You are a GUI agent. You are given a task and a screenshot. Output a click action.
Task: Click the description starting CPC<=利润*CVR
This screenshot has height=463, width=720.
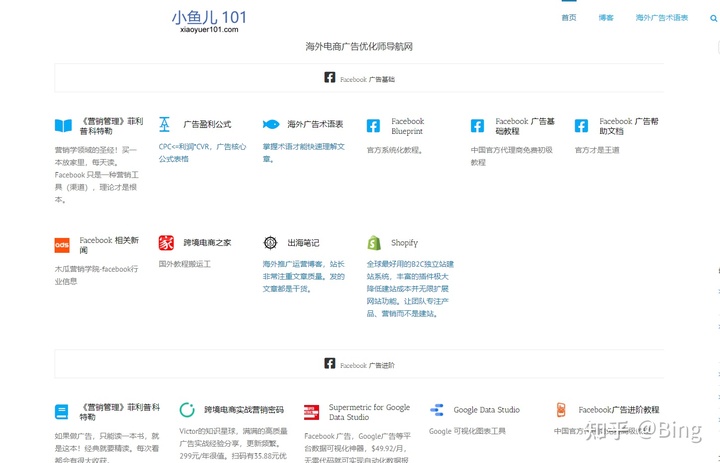[x=202, y=152]
